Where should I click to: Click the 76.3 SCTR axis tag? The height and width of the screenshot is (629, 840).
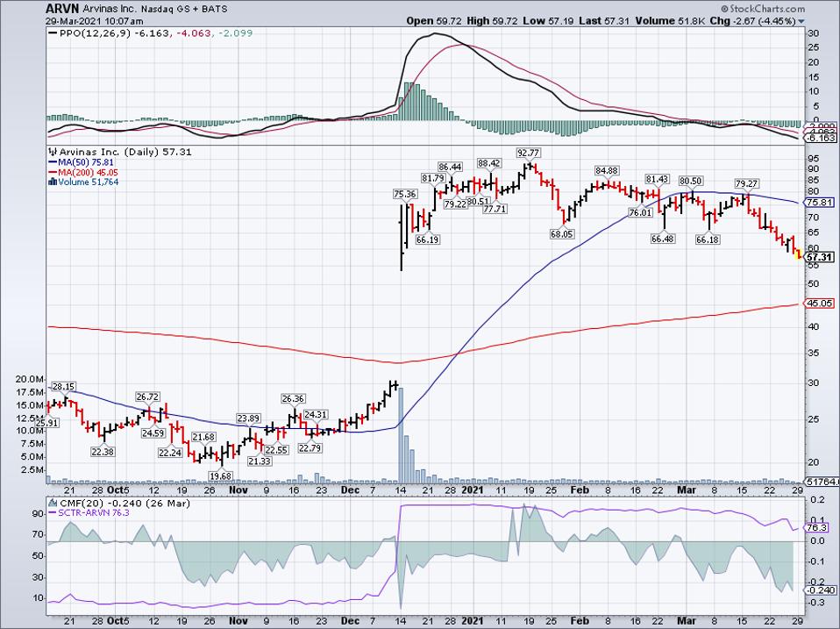[x=817, y=528]
